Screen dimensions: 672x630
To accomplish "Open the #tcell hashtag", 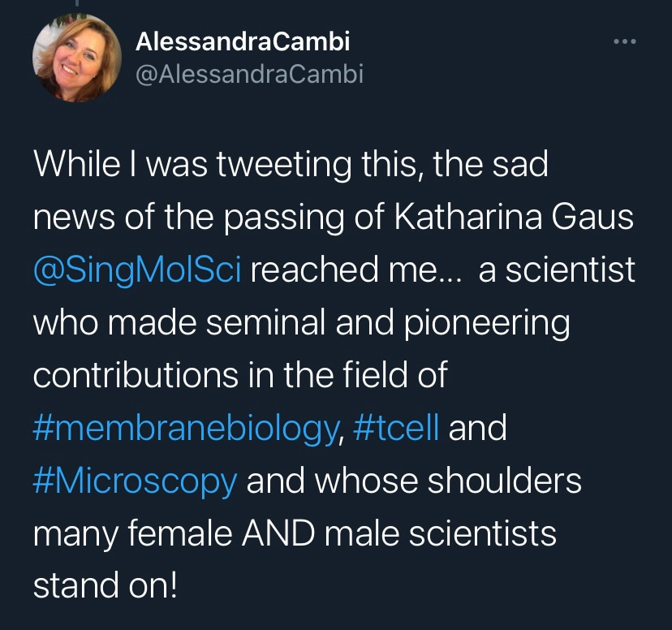I will coord(397,429).
